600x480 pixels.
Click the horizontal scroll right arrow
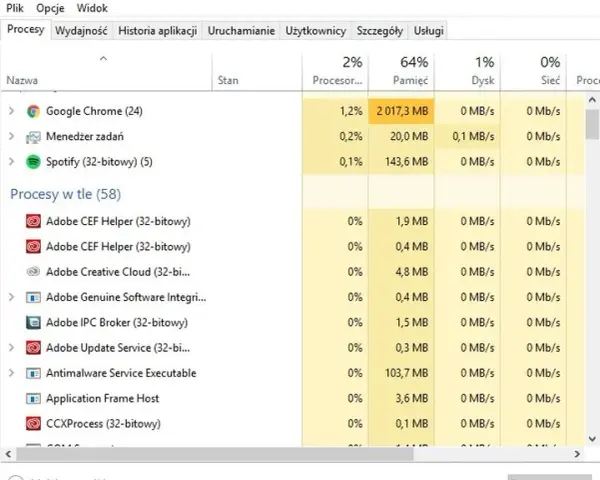coord(577,454)
